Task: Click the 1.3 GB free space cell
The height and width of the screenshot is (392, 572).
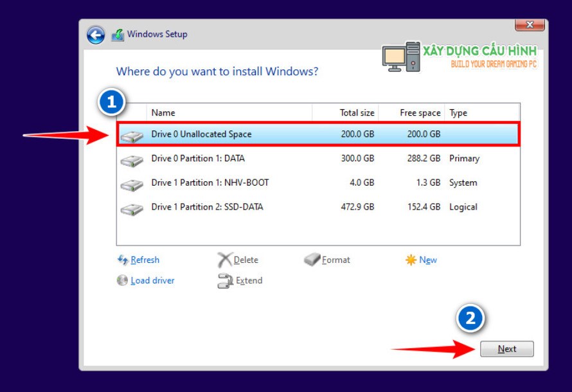Action: point(428,183)
